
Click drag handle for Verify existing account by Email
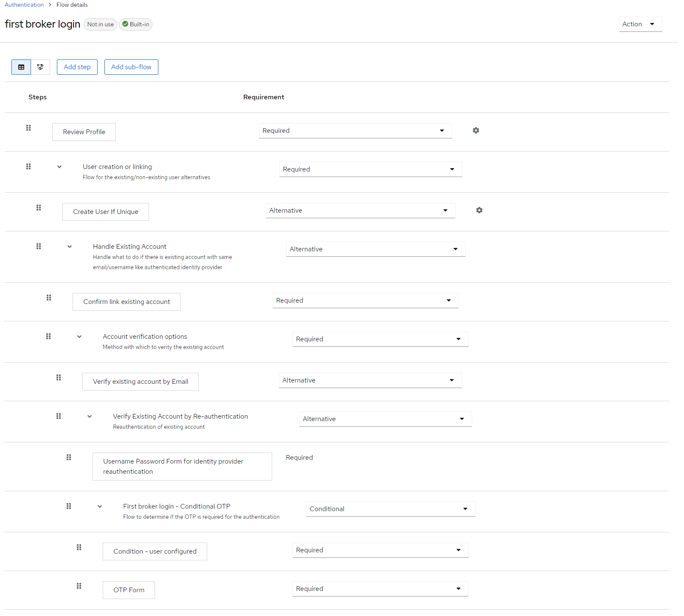tap(59, 378)
